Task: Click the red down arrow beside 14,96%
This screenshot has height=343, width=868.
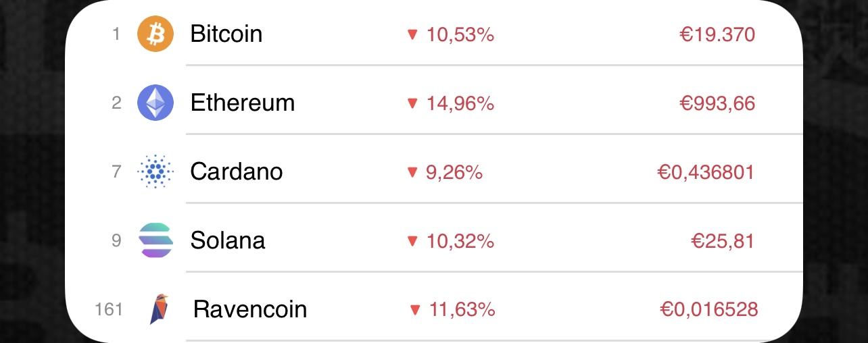Action: [412, 103]
